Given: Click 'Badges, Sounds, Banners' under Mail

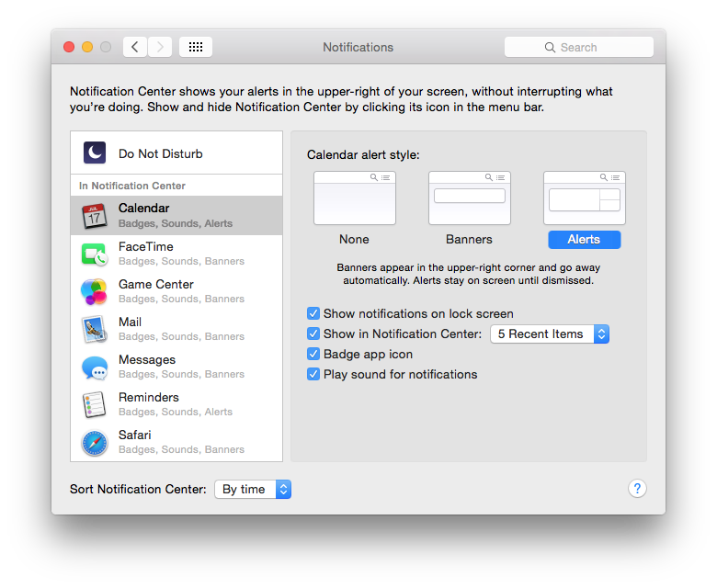Looking at the screenshot, I should [181, 336].
